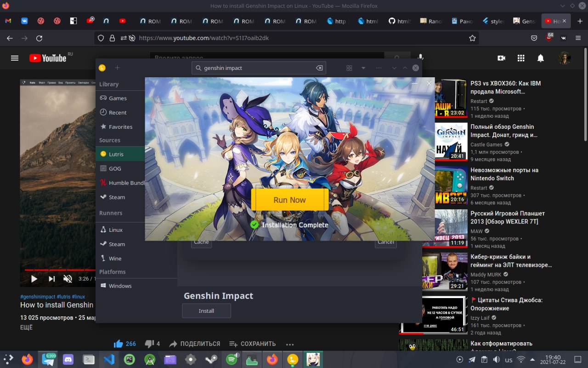Click the YouTube video progress bar
The image size is (588, 368).
pyautogui.click(x=60, y=270)
